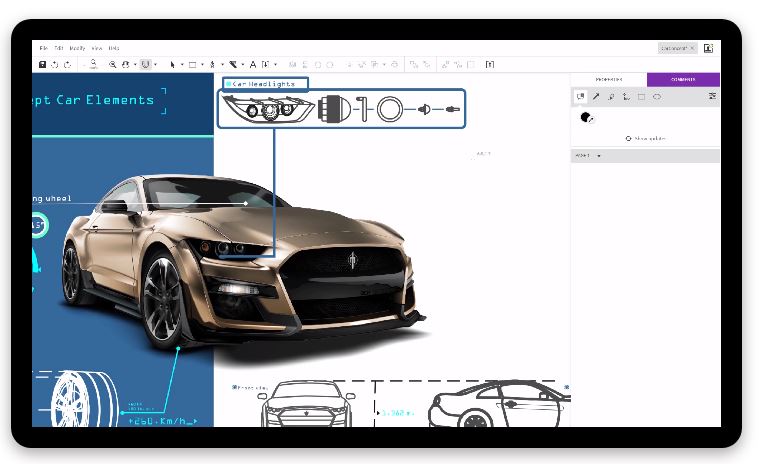The image size is (759, 464).
Task: Expand the rectangle shape dropdown arrow
Action: point(202,64)
